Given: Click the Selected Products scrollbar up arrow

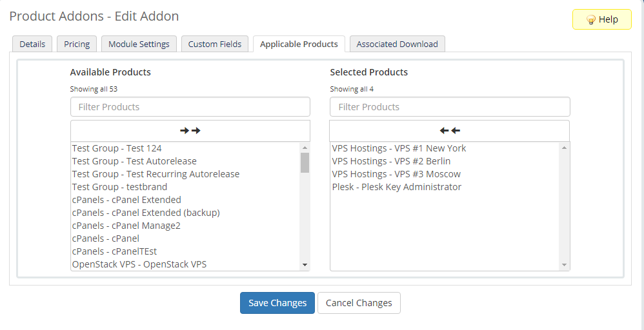Looking at the screenshot, I should click(x=565, y=148).
